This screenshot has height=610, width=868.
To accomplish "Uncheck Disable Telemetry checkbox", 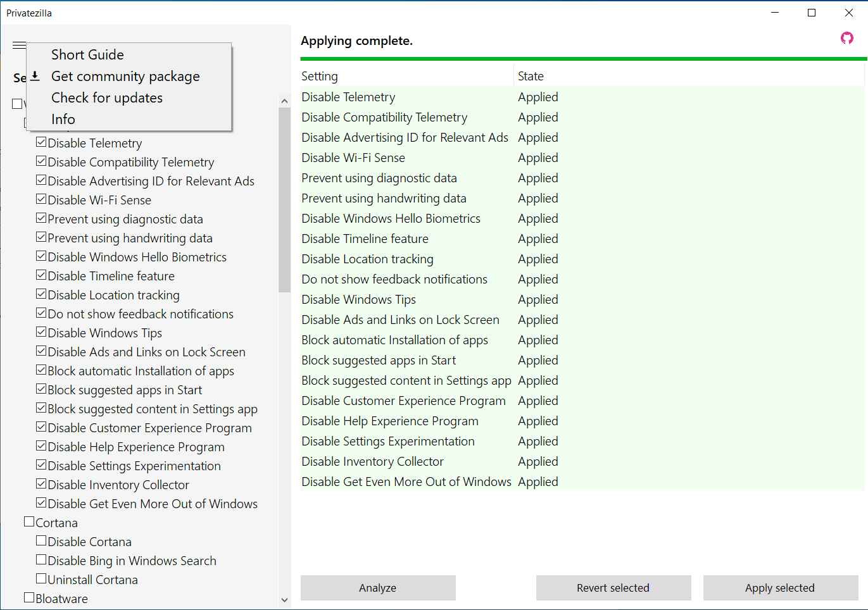I will (x=41, y=142).
